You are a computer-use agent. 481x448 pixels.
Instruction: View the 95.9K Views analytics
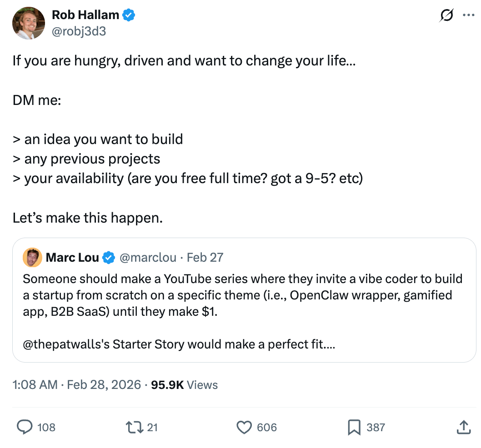(184, 385)
